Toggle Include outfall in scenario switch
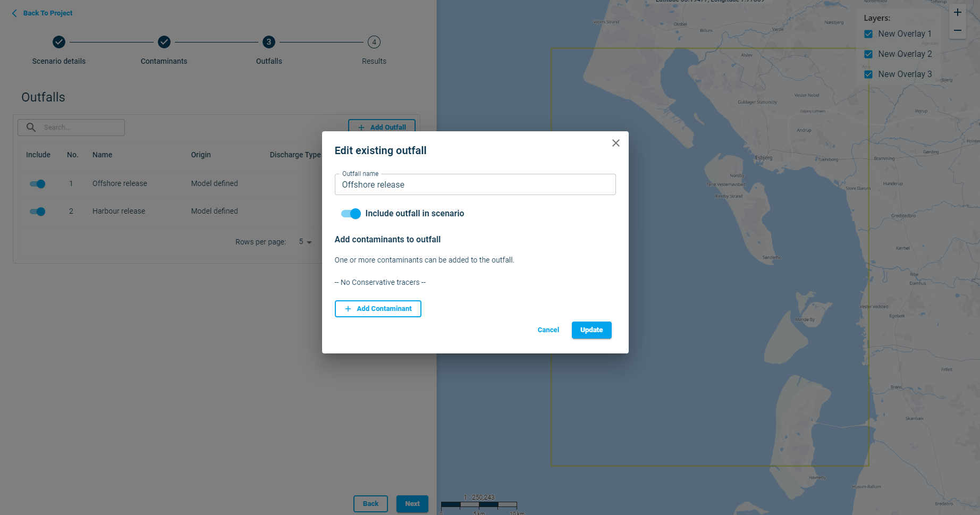The height and width of the screenshot is (515, 980). click(x=351, y=214)
